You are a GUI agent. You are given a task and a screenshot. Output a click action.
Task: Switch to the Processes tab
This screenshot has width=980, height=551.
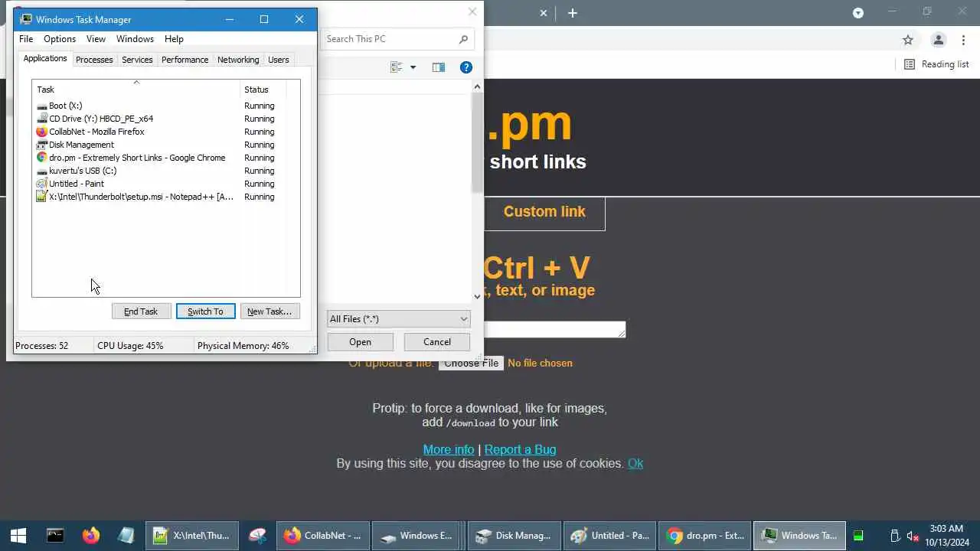point(94,60)
